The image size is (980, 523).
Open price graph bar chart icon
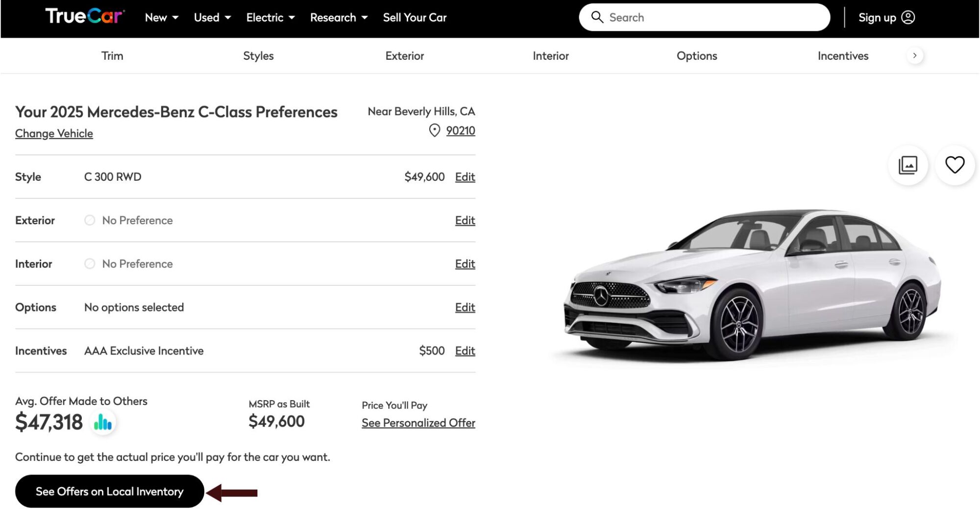pyautogui.click(x=103, y=422)
